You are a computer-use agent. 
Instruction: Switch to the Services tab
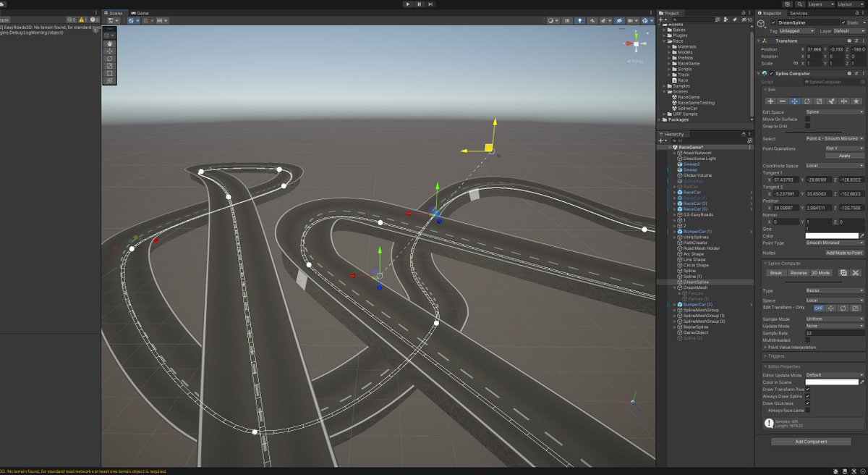799,13
